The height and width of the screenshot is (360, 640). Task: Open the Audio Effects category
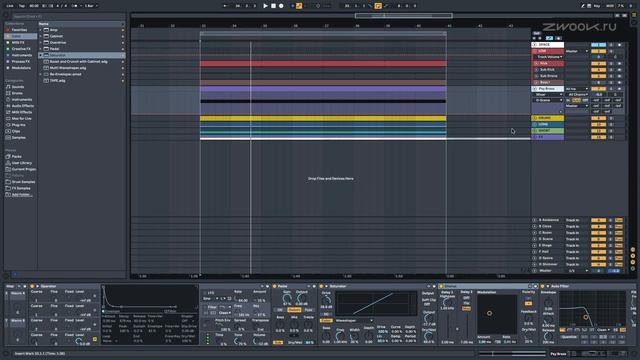pos(22,106)
